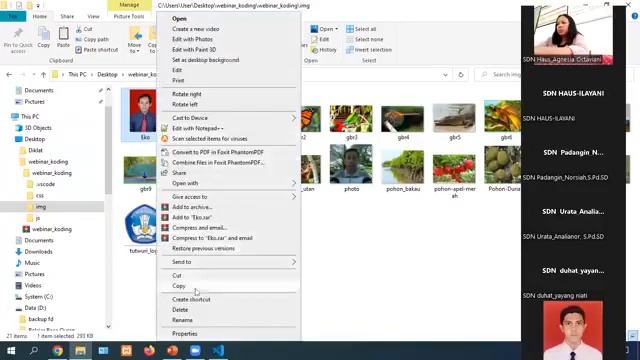Open the Picture Tools tab

pyautogui.click(x=129, y=16)
